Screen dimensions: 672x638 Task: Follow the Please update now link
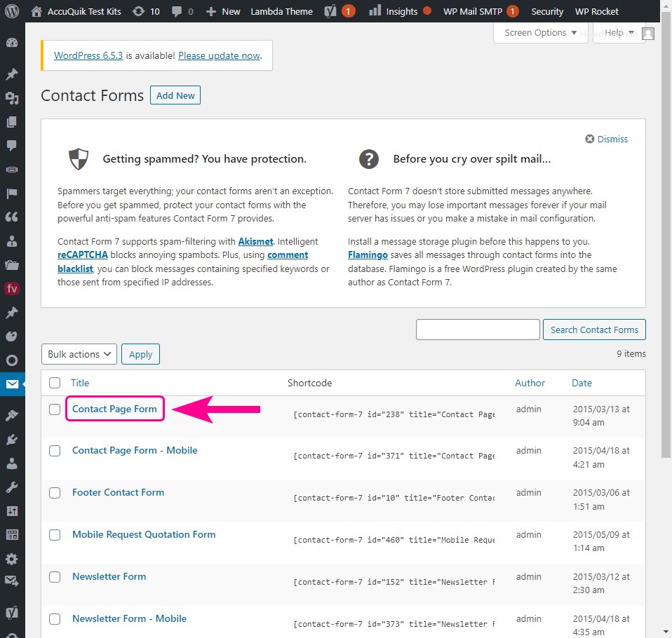tap(219, 55)
